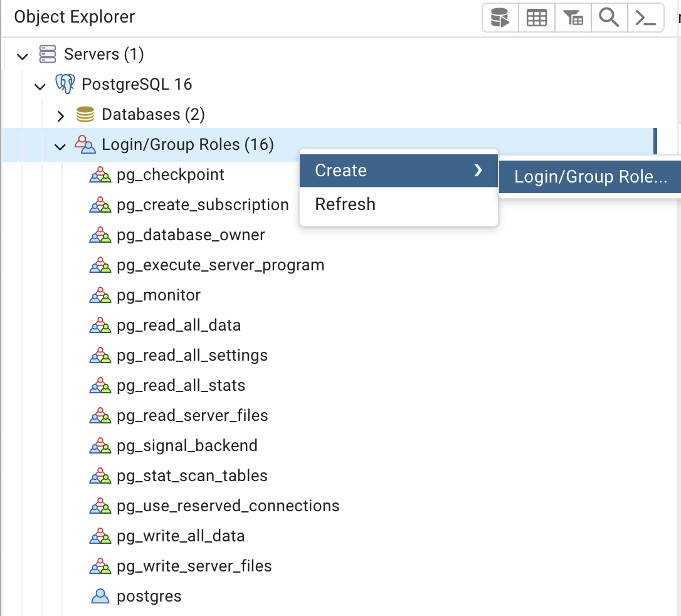This screenshot has width=681, height=616.
Task: Select the pg_monitor role name
Action: (159, 295)
